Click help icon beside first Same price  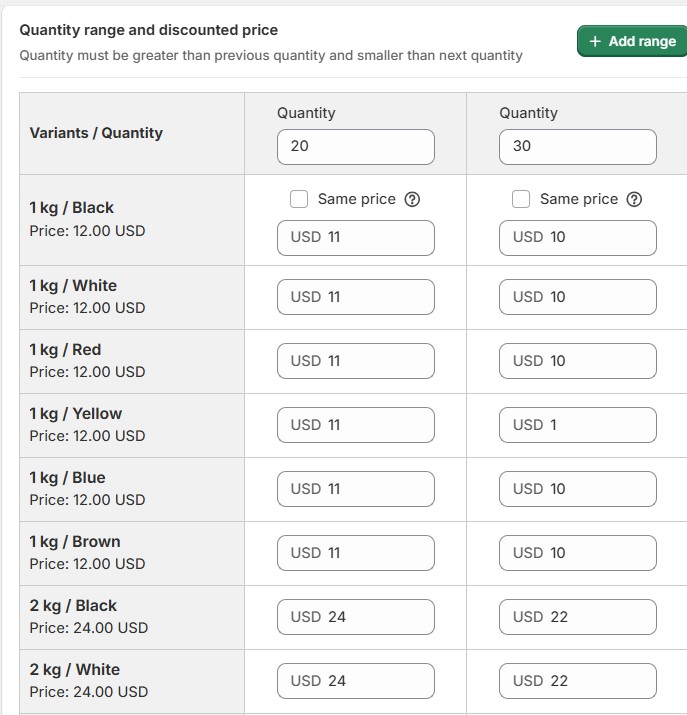[x=412, y=199]
